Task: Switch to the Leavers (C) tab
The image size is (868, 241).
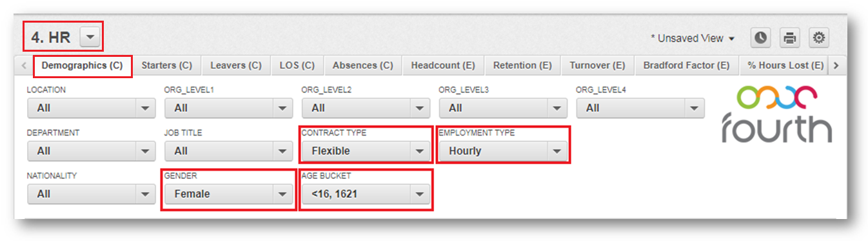Action: point(236,65)
